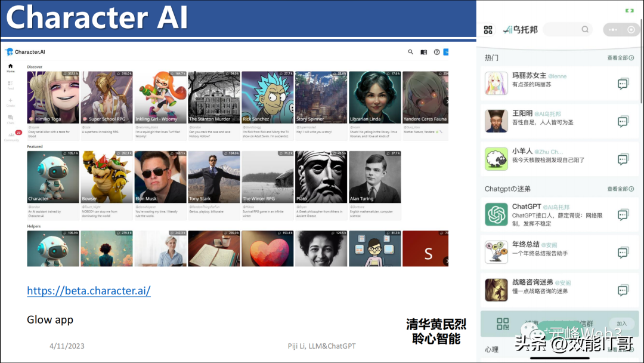Open the Community sidebar icon with badge

[x=11, y=136]
